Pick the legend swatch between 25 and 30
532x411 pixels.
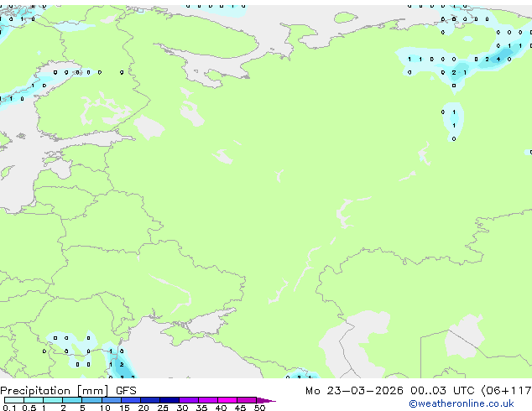point(170,400)
